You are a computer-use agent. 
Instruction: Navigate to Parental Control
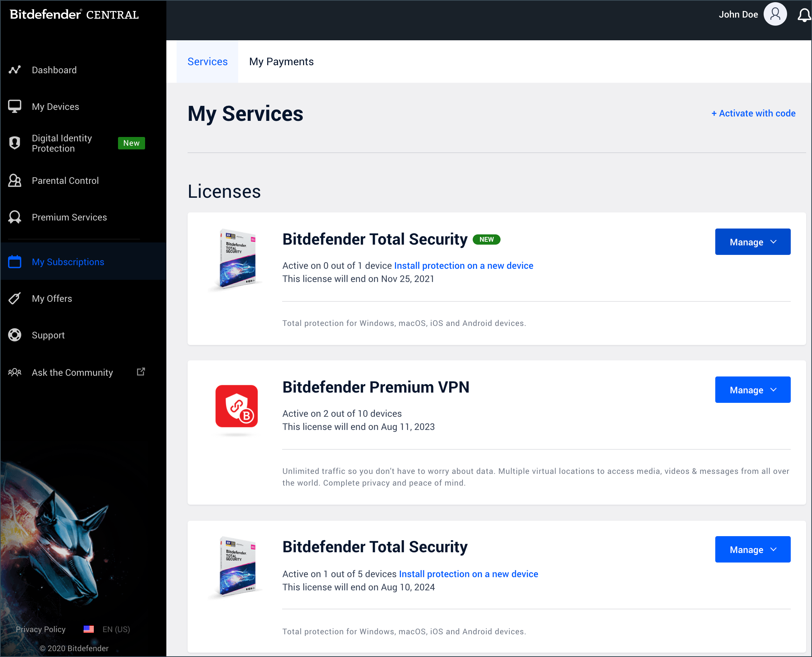tap(65, 180)
